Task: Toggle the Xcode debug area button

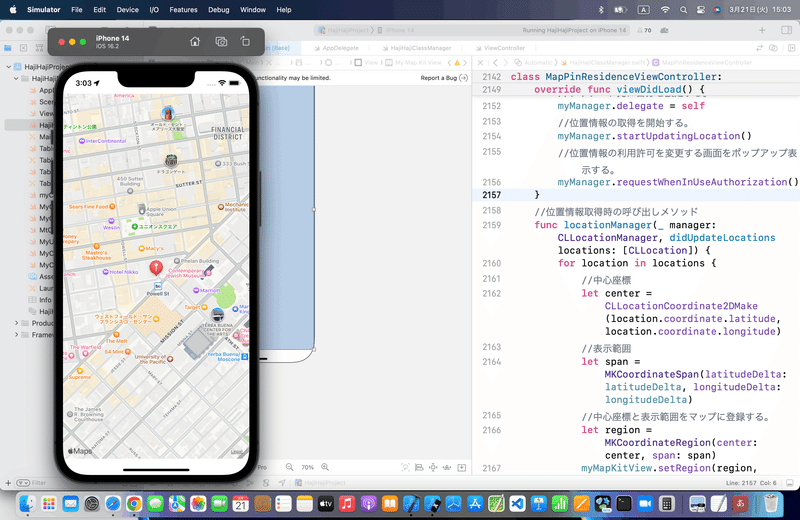Action: tap(789, 483)
